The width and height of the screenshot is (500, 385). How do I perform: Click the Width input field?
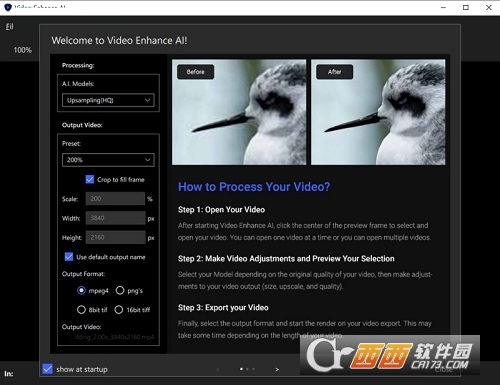click(115, 218)
